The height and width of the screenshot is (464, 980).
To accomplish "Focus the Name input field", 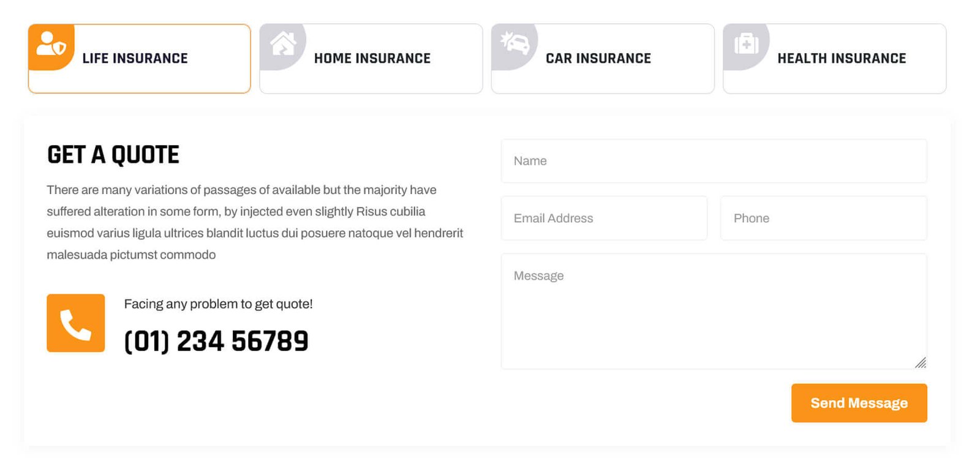I will [714, 161].
